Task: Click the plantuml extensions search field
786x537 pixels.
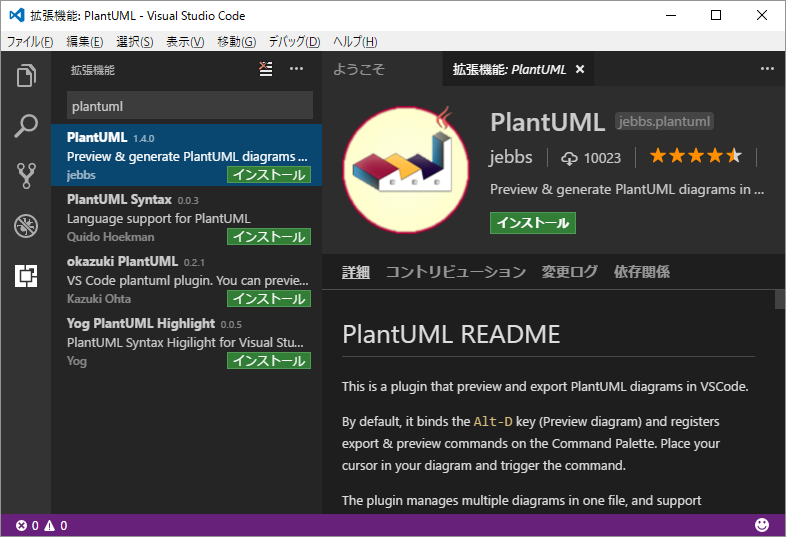Action: point(190,106)
